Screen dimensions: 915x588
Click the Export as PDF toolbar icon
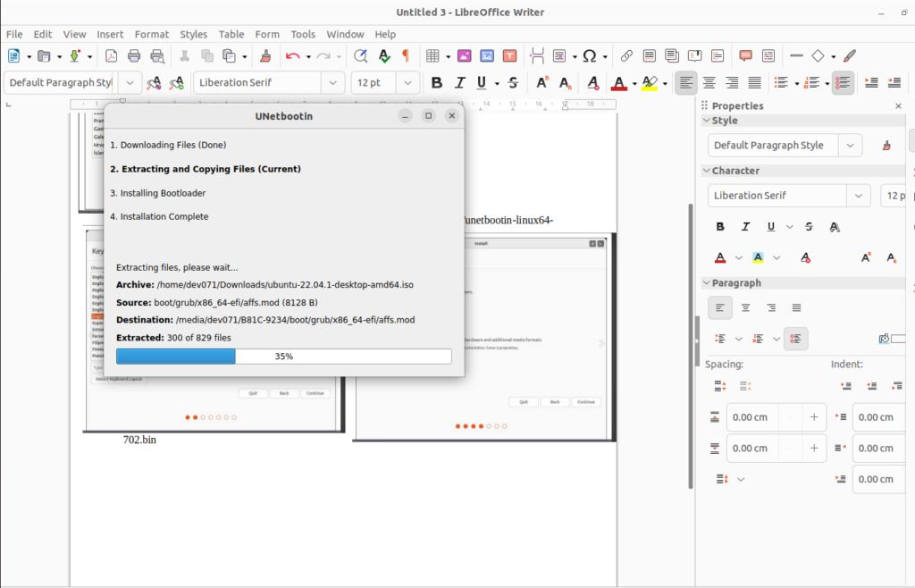(x=111, y=56)
